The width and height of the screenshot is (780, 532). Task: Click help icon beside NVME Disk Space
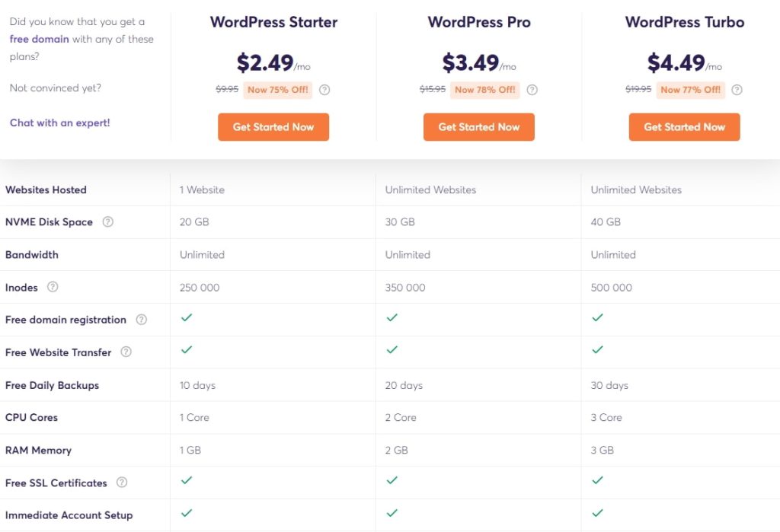tap(108, 222)
